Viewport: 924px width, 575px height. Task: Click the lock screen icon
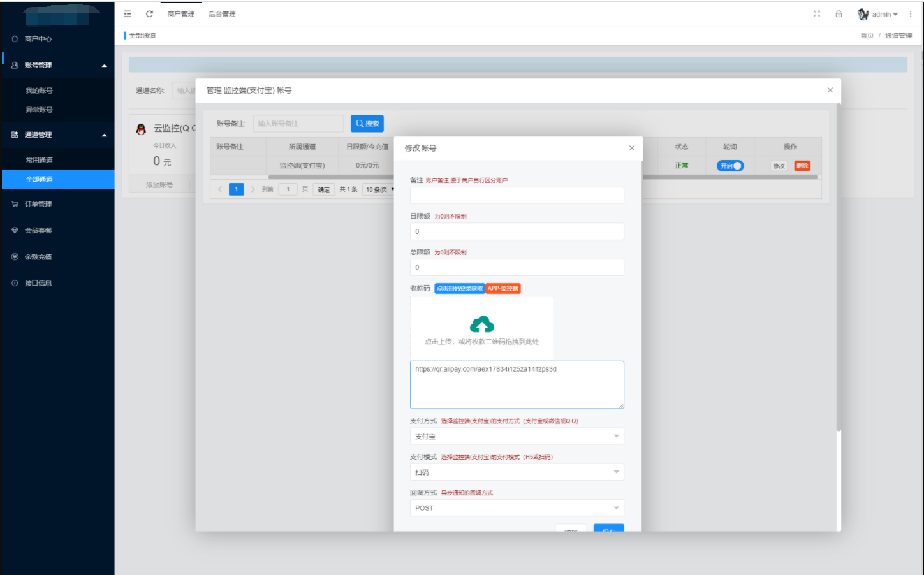839,14
